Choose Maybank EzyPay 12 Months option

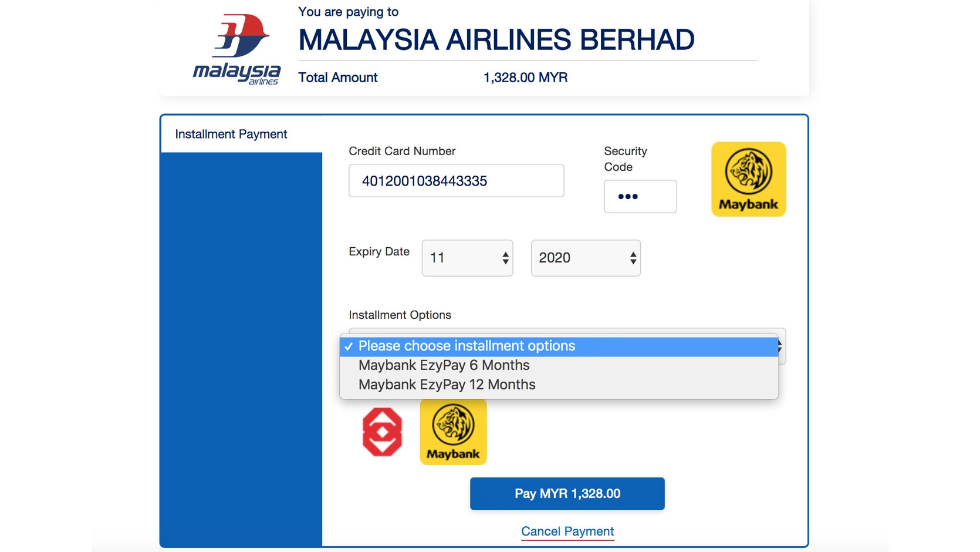447,385
